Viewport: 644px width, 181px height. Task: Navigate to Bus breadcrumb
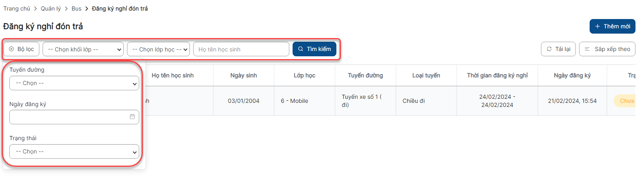tap(76, 9)
